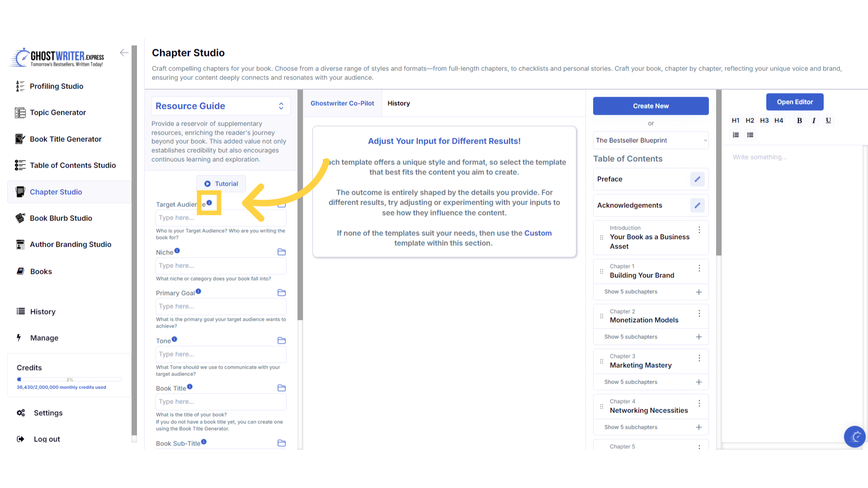Click the folder icon beside Niche
868x488 pixels.
click(x=281, y=252)
